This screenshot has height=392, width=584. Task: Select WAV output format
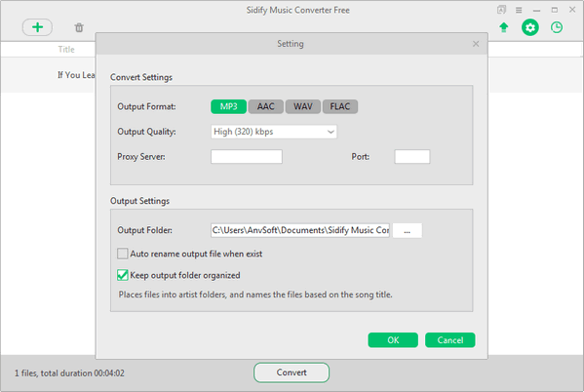coord(303,106)
